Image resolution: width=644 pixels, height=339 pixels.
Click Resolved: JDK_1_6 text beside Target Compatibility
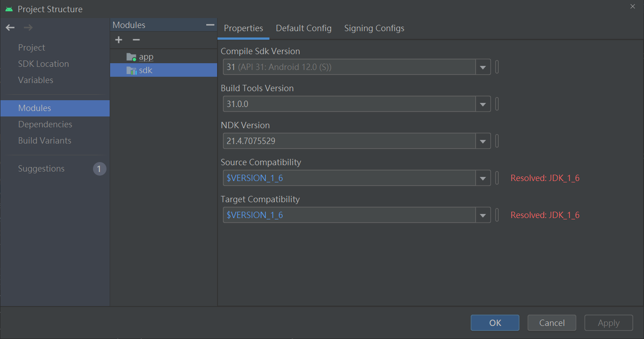point(545,215)
